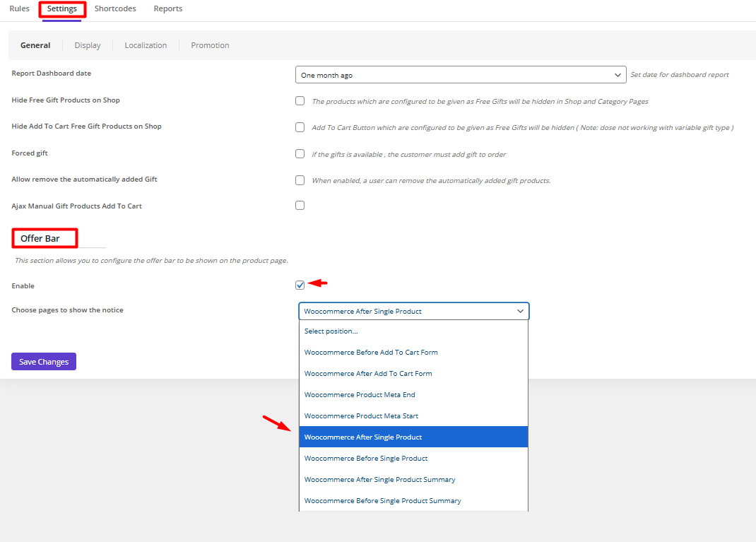Click 'Hide Free Gift Products on Shop' label
Screen dimensions: 756x542
coord(66,100)
